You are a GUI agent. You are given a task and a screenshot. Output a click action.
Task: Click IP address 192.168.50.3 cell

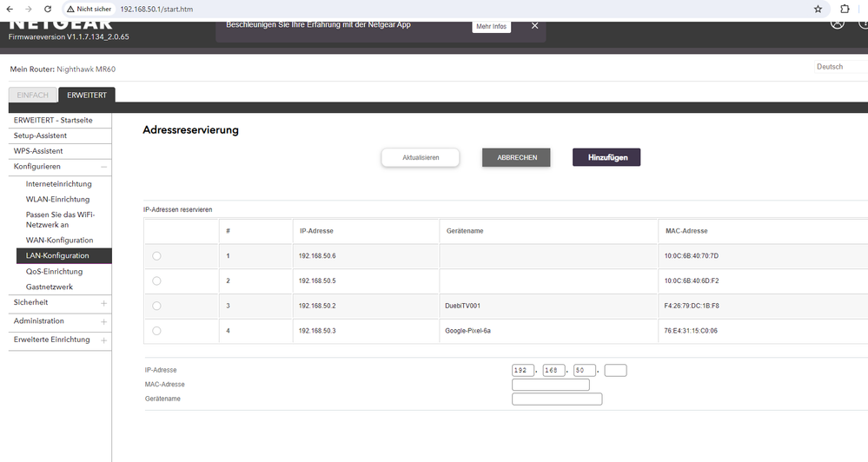[x=317, y=331]
